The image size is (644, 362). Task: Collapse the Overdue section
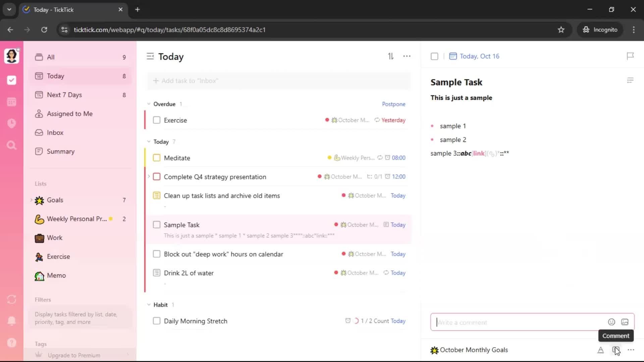pos(149,104)
